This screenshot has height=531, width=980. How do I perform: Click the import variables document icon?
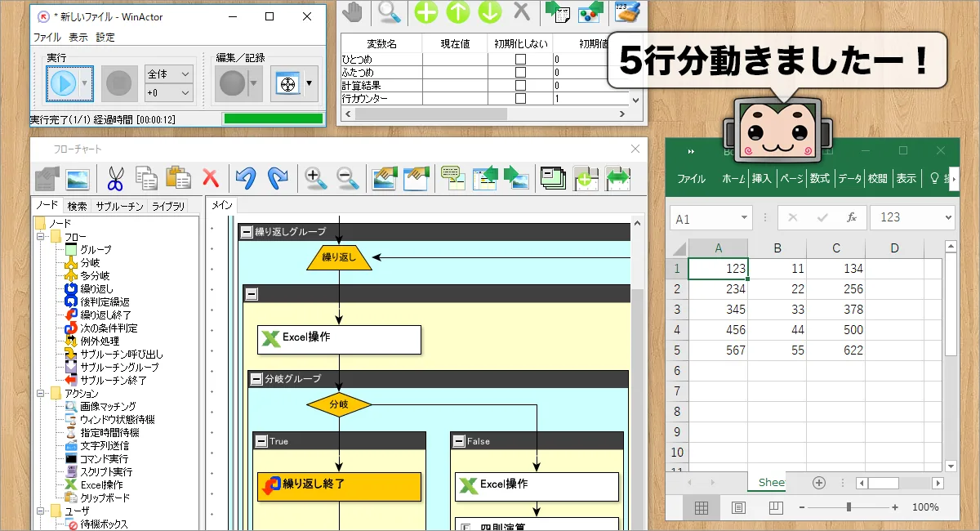tap(558, 12)
